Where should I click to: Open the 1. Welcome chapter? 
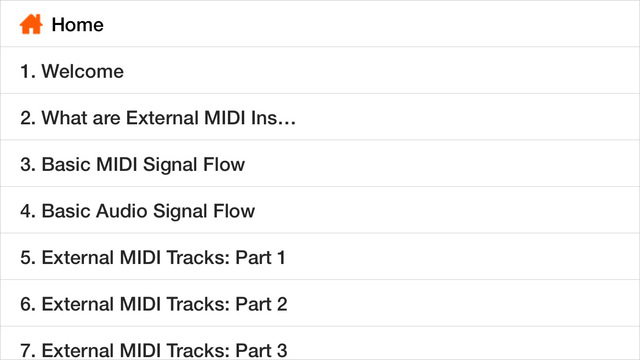[x=320, y=71]
